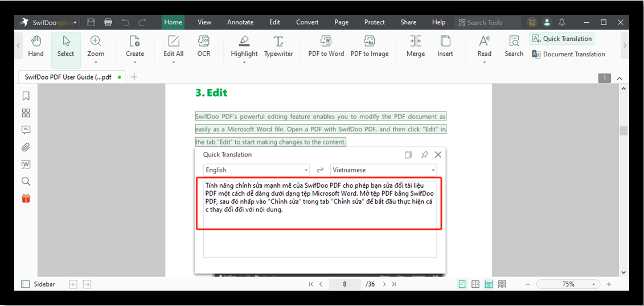This screenshot has height=306, width=644.
Task: Open the Annotate tab
Action: click(x=240, y=22)
